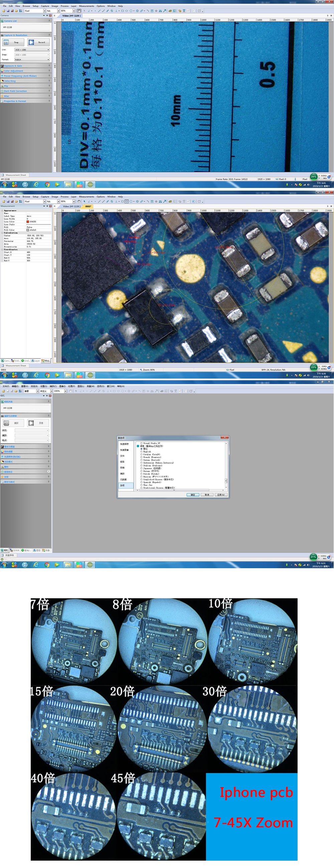Select Italian (Italiano) radio button

142,466
